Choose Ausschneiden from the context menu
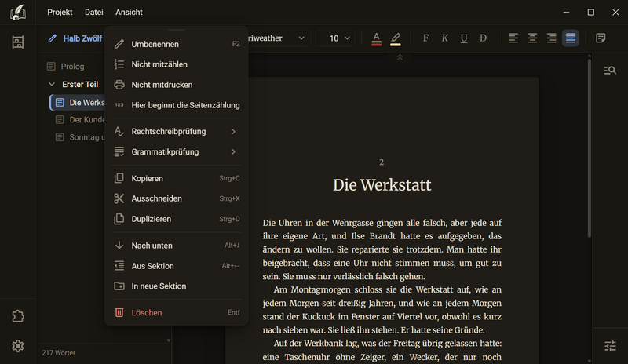This screenshot has width=628, height=364. point(177,198)
